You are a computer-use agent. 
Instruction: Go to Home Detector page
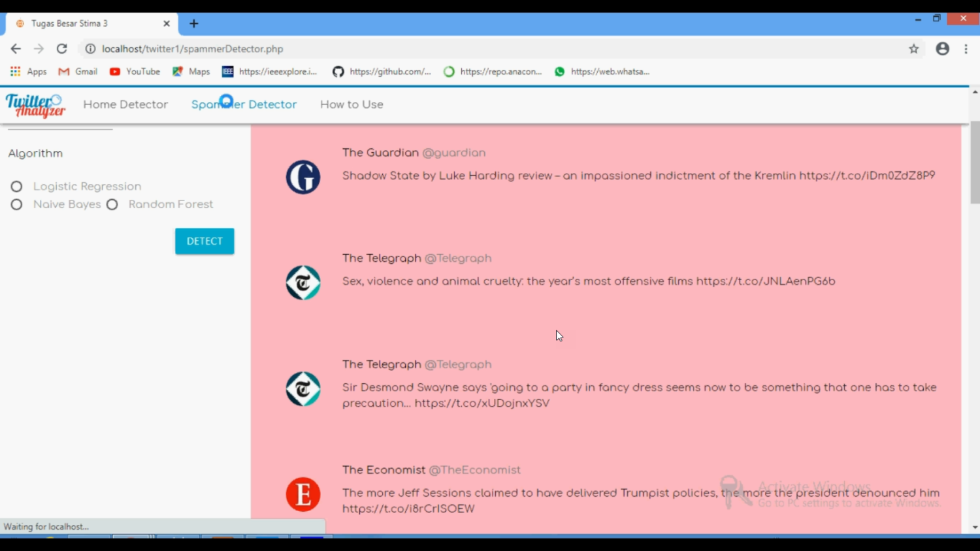125,104
